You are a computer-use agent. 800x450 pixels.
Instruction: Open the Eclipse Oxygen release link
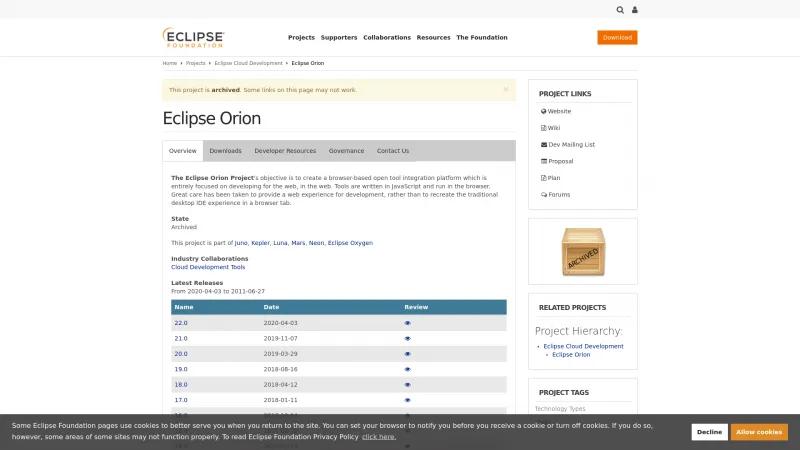[x=350, y=243]
